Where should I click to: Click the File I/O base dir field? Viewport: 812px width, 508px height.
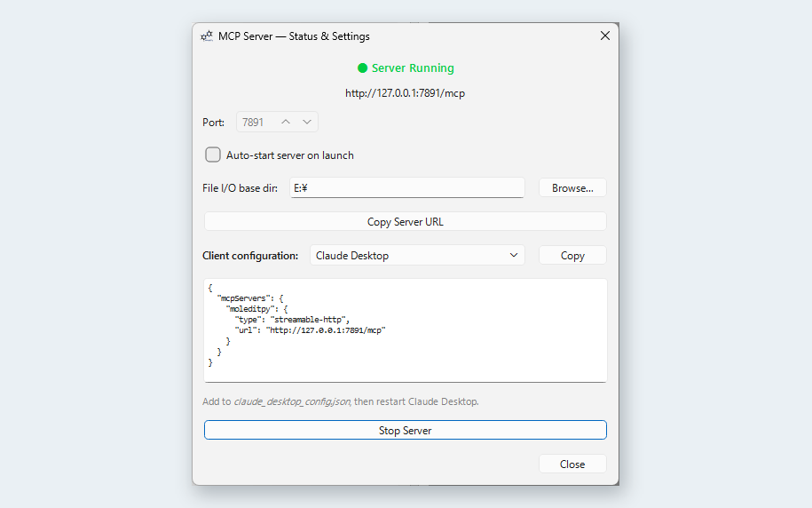[x=407, y=187]
